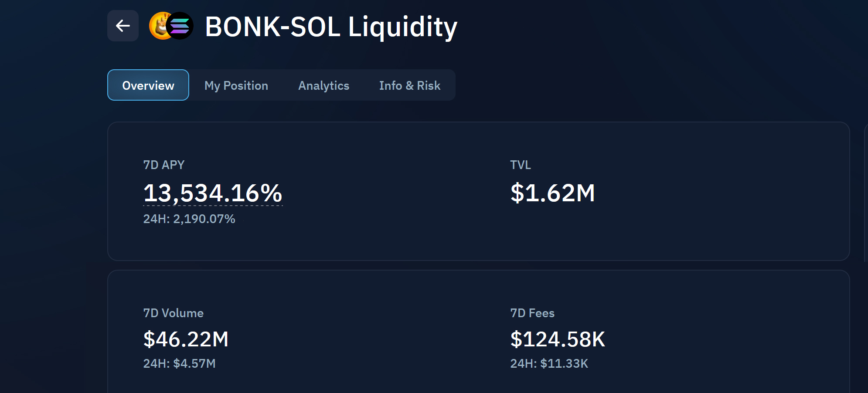Image resolution: width=868 pixels, height=393 pixels.
Task: Go to the Analytics tab
Action: coord(323,85)
